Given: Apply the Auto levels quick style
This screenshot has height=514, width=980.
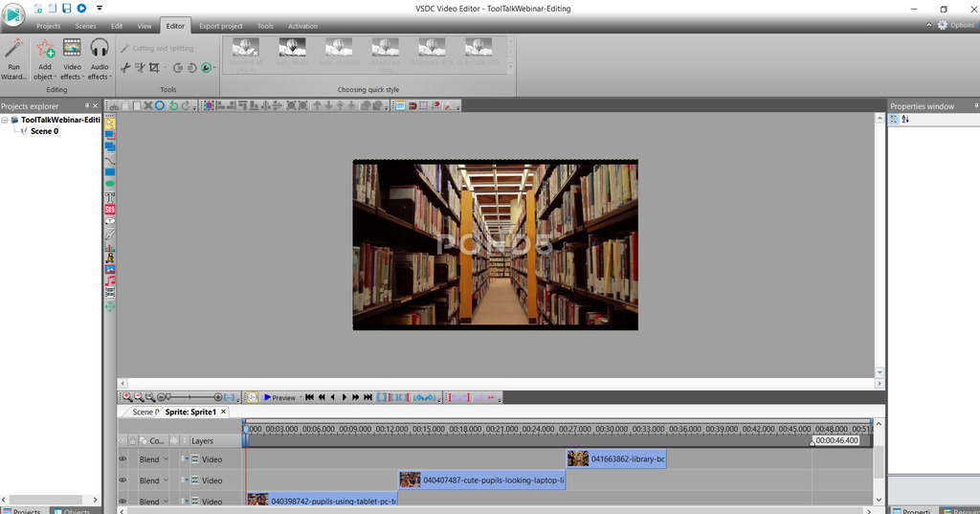Looking at the screenshot, I should 292,54.
